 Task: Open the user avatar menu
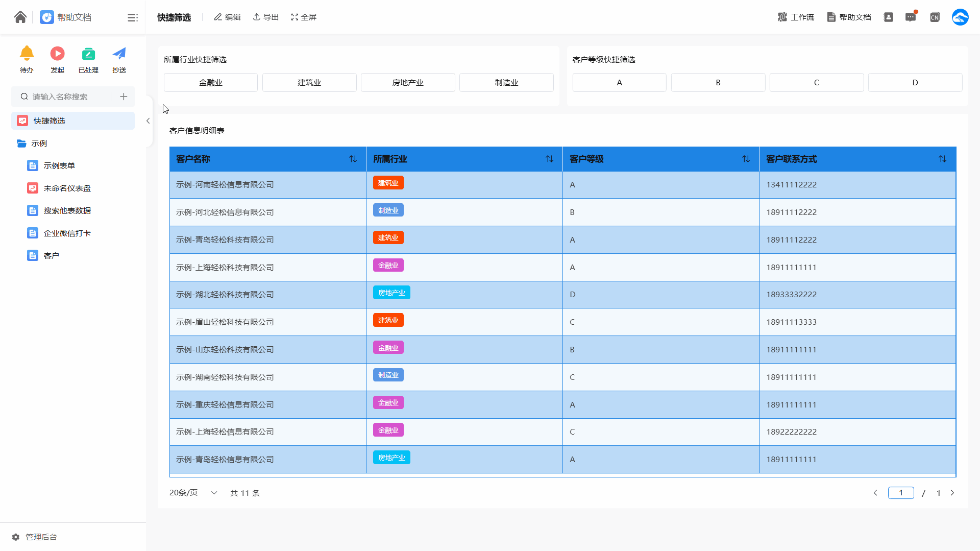(x=960, y=17)
